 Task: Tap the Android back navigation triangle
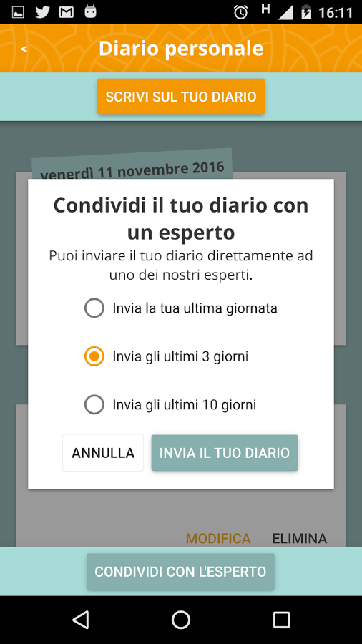[x=80, y=620]
